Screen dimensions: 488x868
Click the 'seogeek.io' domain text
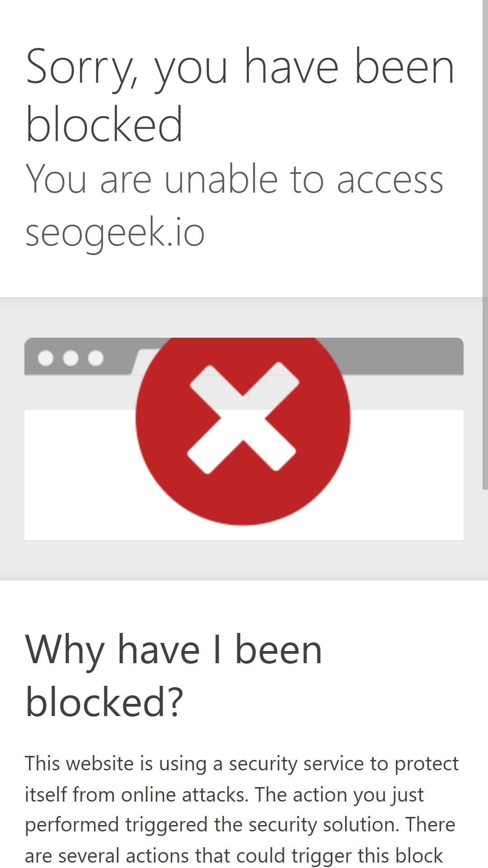click(x=115, y=232)
